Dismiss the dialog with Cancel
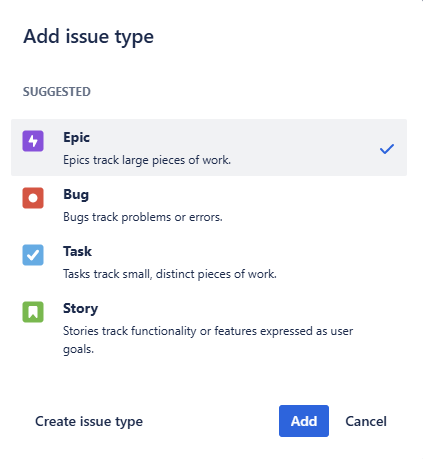Viewport: 423px width, 459px height. click(366, 421)
